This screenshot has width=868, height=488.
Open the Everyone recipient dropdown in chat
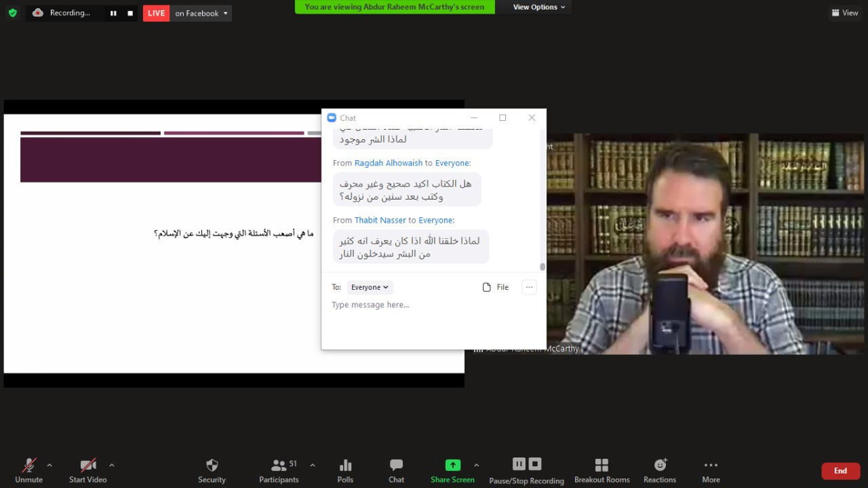point(370,287)
